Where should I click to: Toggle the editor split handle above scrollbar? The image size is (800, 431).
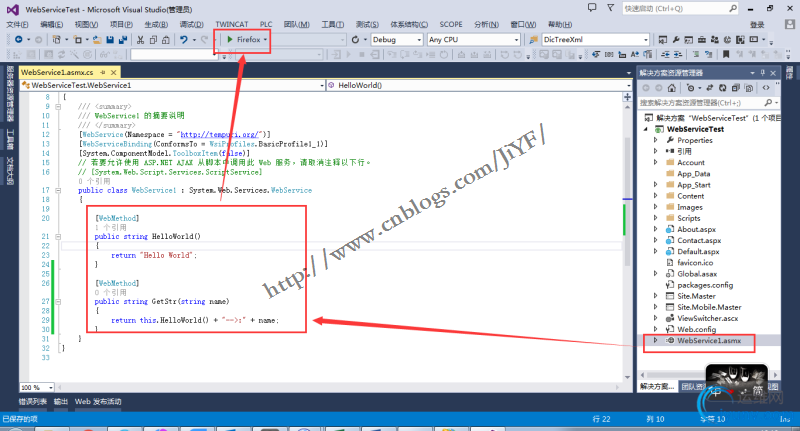pyautogui.click(x=628, y=97)
